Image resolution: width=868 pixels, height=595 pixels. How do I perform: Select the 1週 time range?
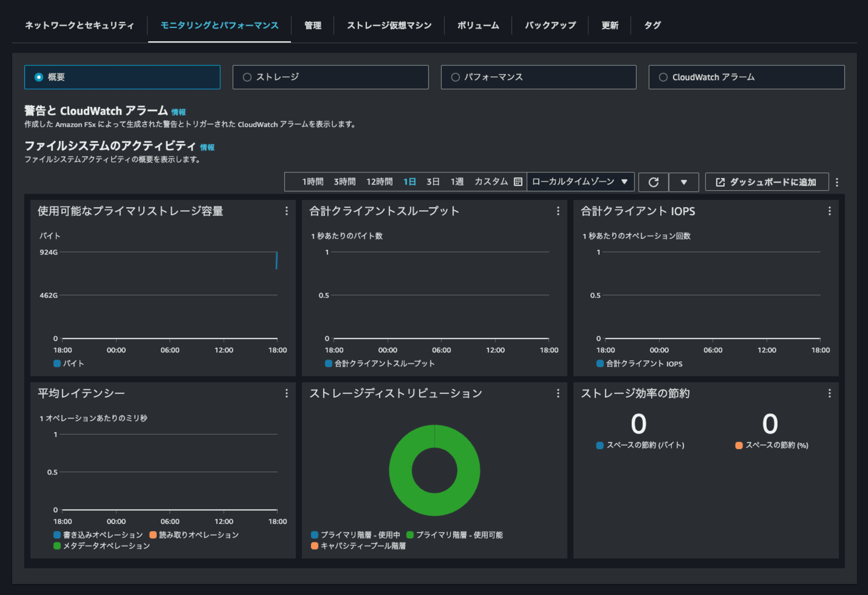(457, 182)
